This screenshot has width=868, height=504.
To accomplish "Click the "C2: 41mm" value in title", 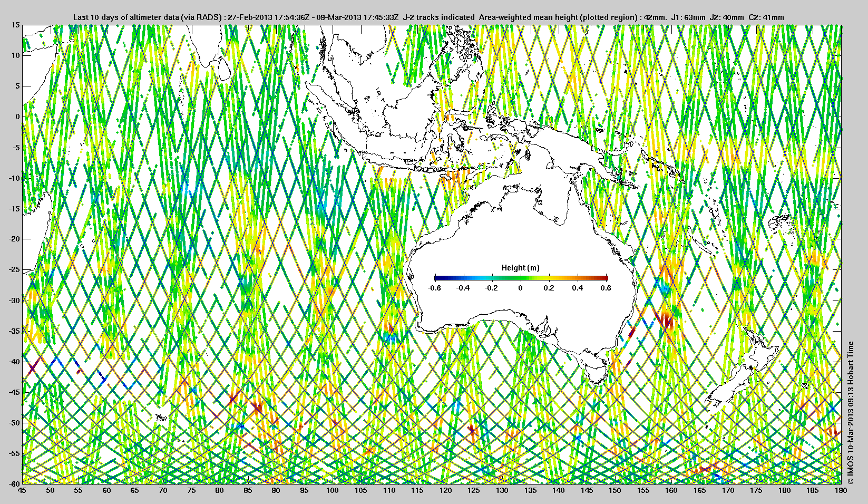I will coord(766,17).
